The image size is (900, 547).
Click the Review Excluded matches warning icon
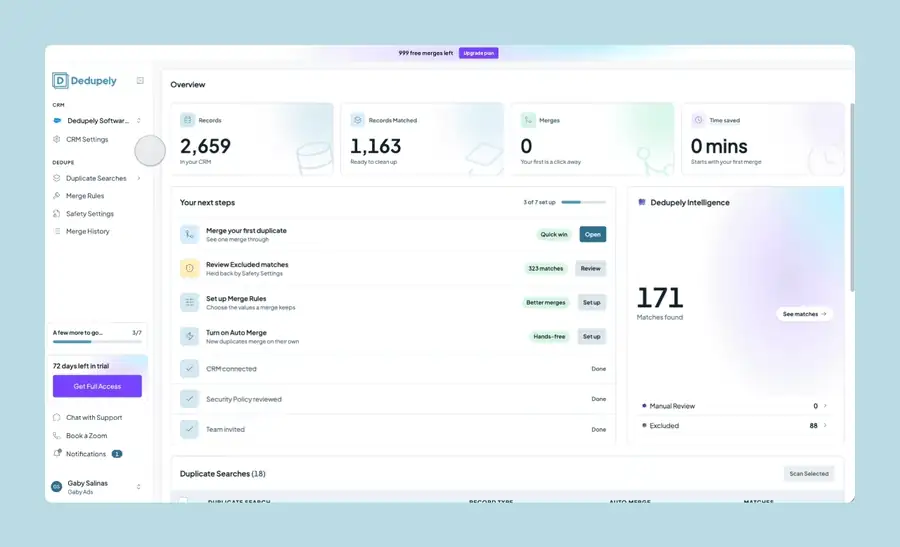pos(189,268)
